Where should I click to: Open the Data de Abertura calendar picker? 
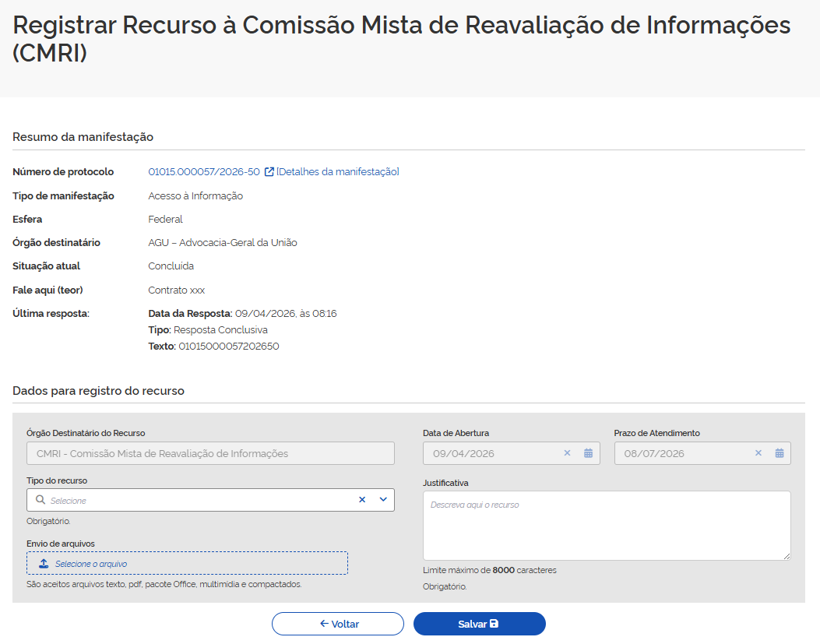589,453
